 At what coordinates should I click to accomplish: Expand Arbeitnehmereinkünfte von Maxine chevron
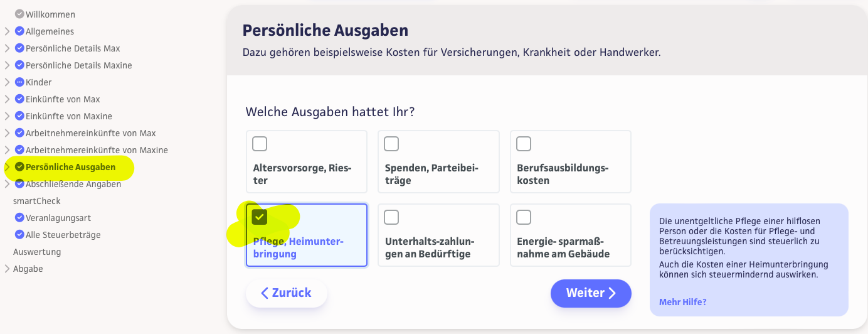[7, 150]
